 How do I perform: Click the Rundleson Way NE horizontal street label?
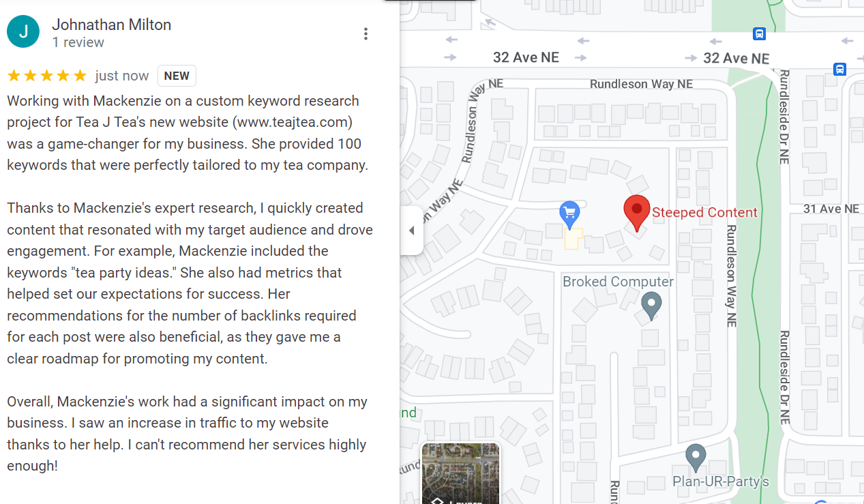point(641,84)
